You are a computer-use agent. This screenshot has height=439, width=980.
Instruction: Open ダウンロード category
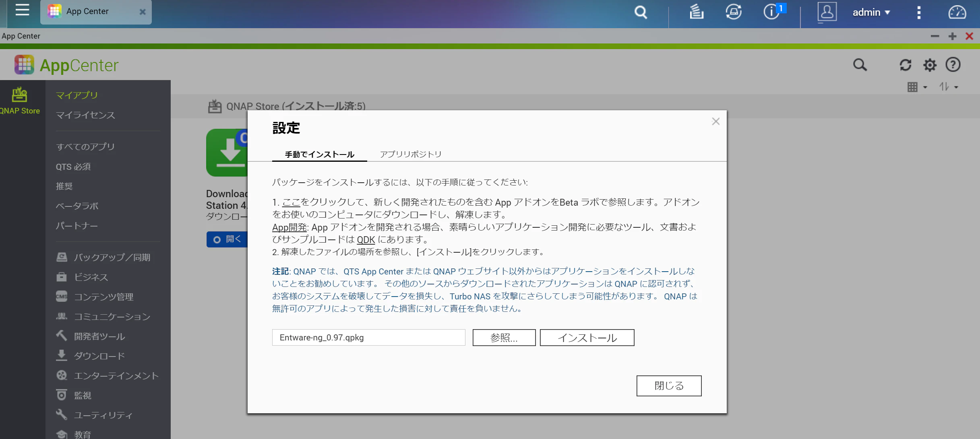pos(91,356)
